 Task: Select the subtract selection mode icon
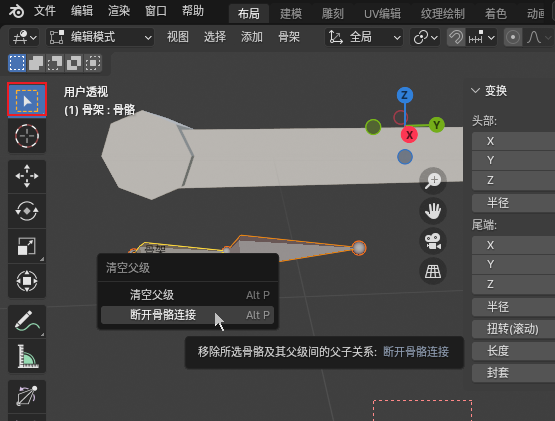point(55,63)
